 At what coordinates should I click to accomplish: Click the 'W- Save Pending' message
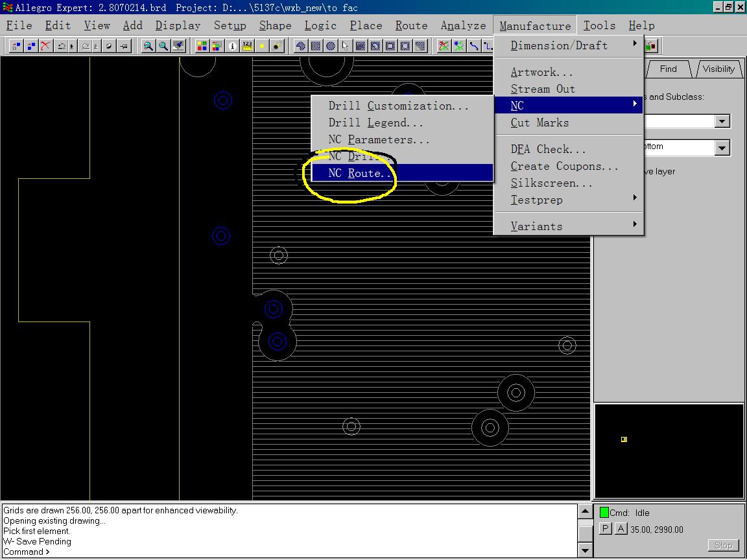[x=37, y=541]
